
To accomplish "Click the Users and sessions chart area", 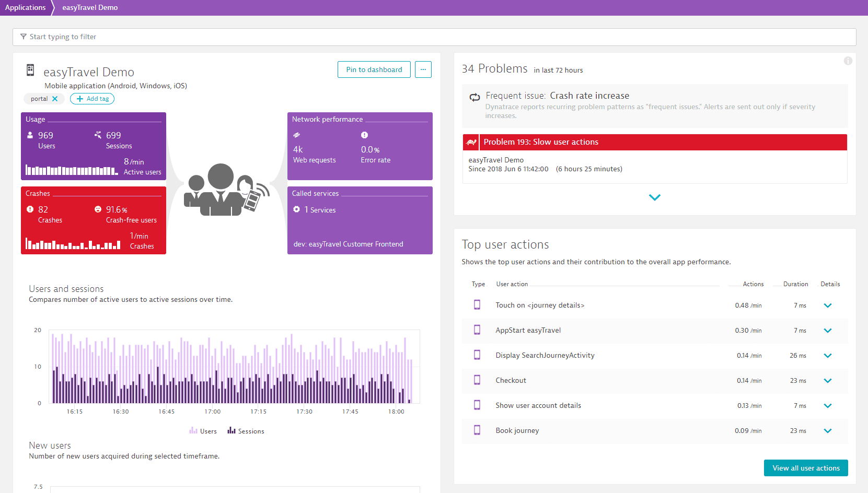I will [235, 367].
